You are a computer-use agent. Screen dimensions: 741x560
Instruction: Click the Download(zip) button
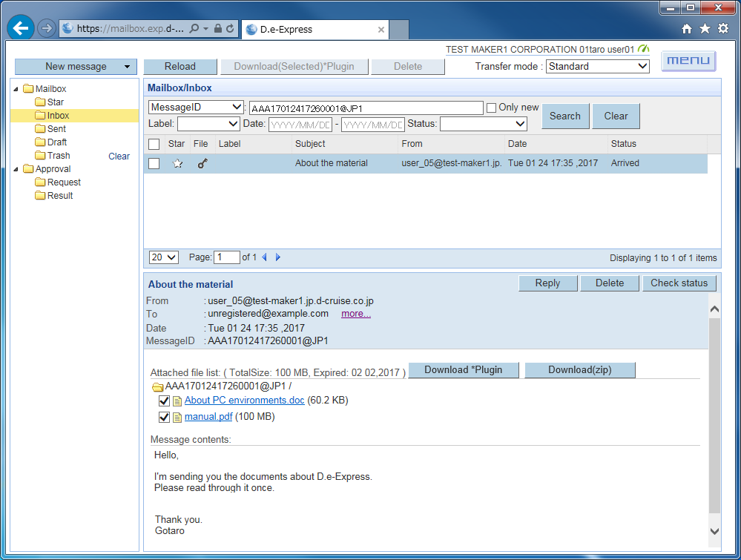(579, 370)
